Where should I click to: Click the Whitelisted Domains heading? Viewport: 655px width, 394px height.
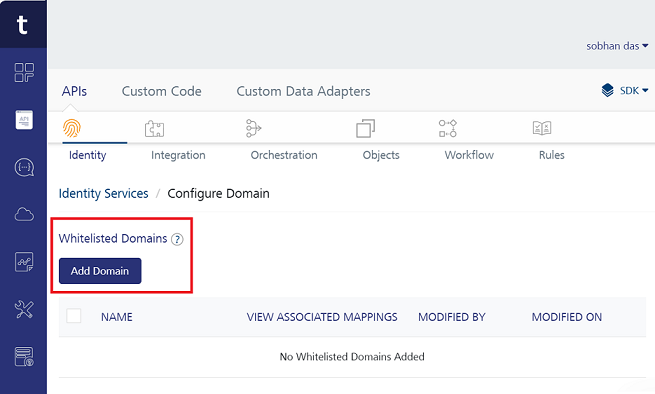113,238
